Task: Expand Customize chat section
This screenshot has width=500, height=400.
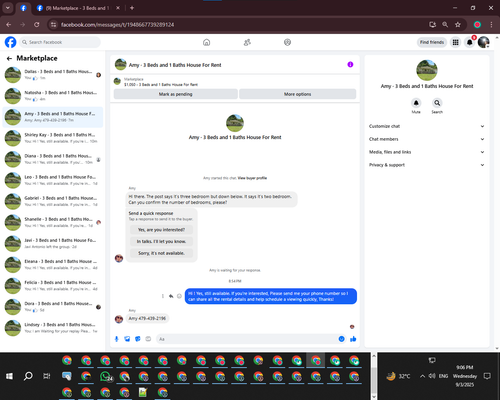Action: click(426, 126)
